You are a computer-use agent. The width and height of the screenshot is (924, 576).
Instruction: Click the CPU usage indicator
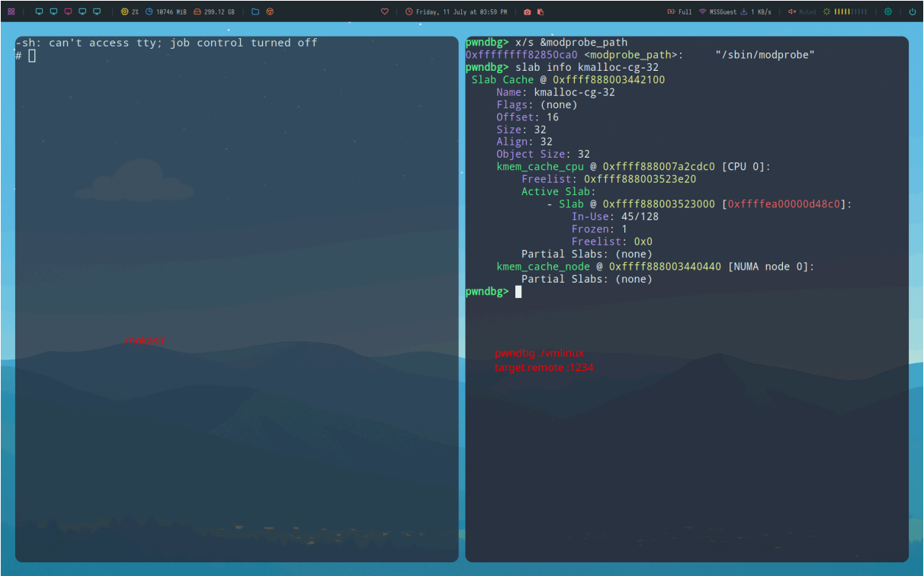tap(130, 11)
